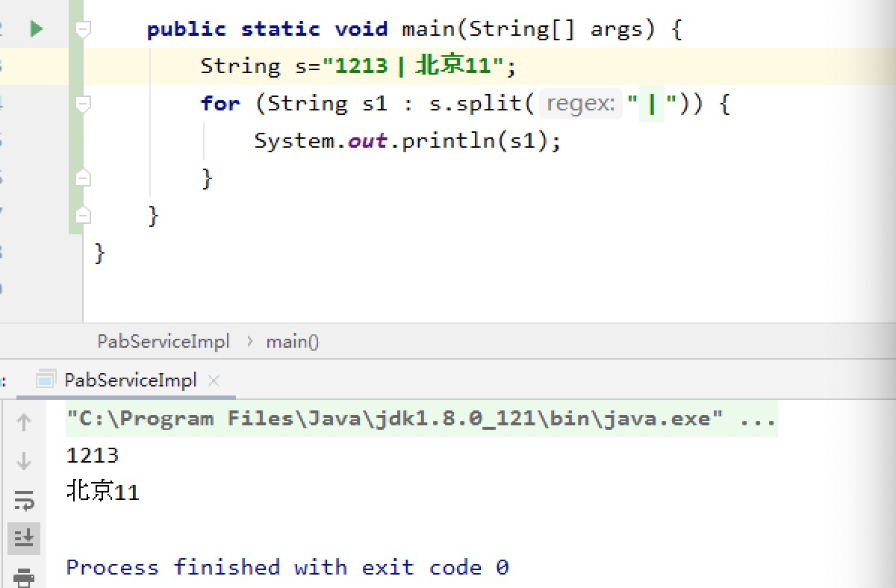
Task: Toggle soft-wrap in console
Action: pos(23,499)
